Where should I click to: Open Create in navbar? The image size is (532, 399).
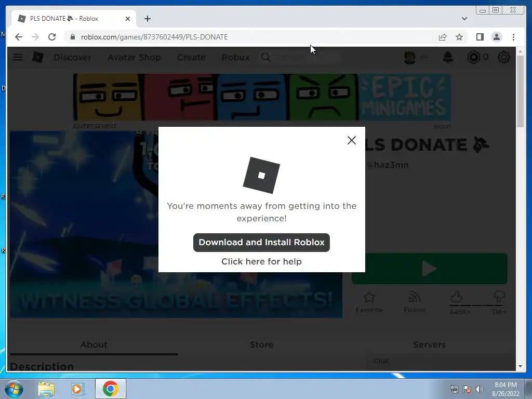pos(191,57)
